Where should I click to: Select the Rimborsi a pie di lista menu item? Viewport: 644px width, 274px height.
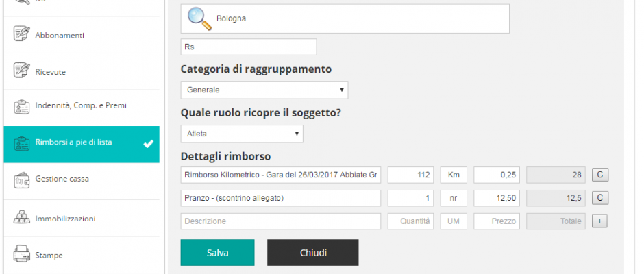82,144
